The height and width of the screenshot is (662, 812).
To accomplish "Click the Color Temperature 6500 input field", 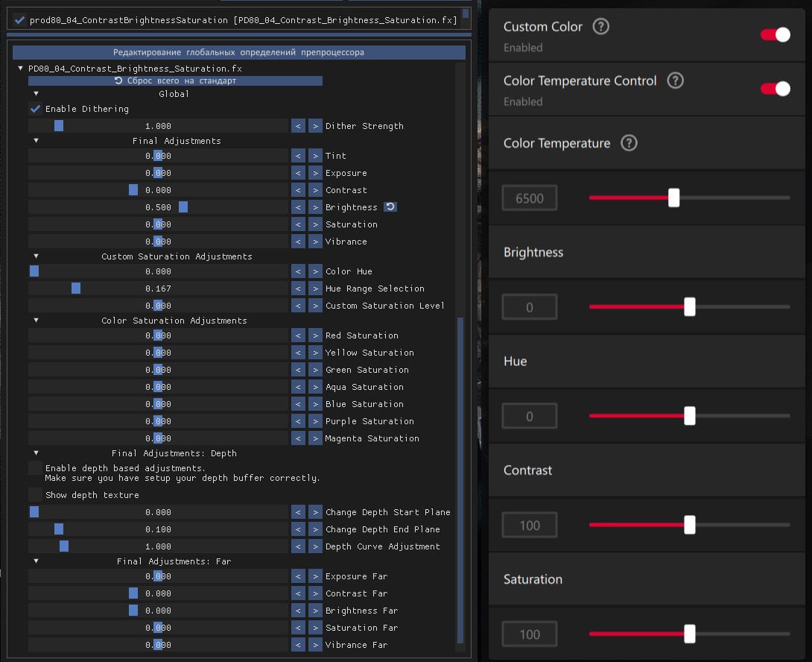I will 529,198.
